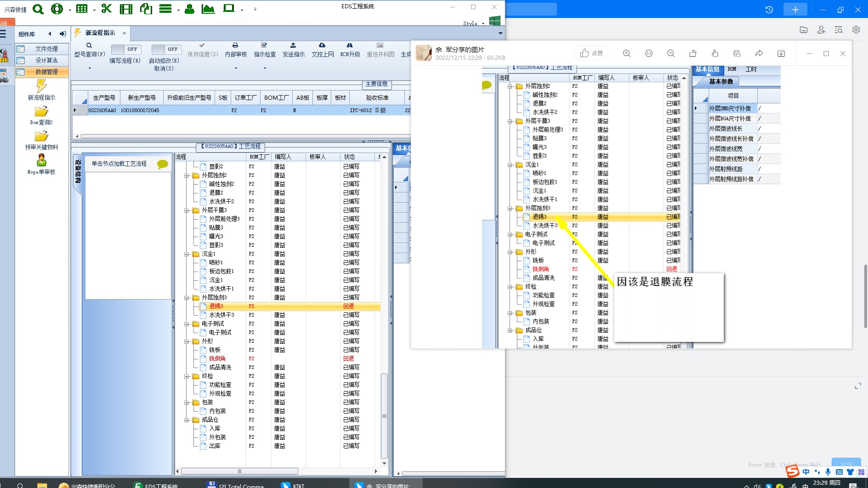The image size is (868, 488).
Task: Click 单击节点加载工艺流程 button
Action: (x=128, y=164)
